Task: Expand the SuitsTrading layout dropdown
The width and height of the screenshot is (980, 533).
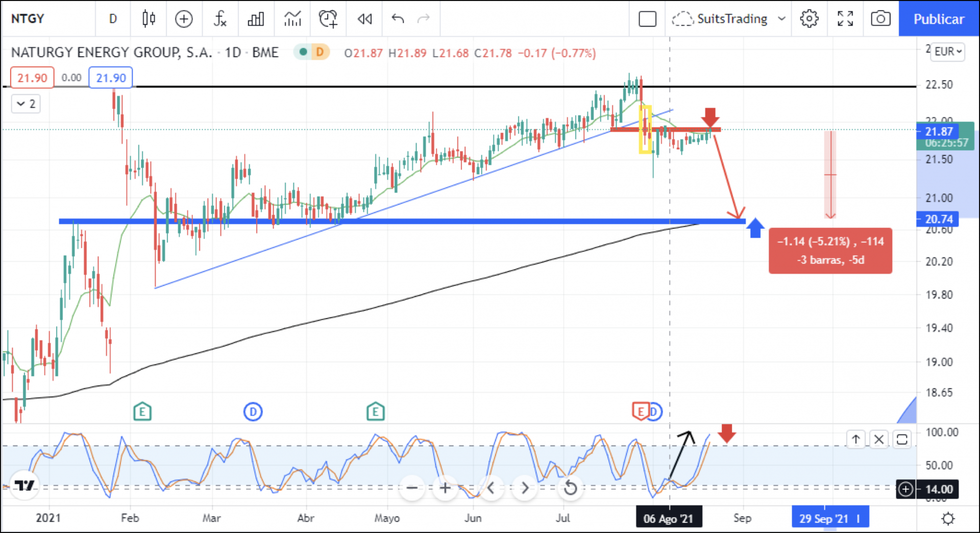Action: coord(781,19)
